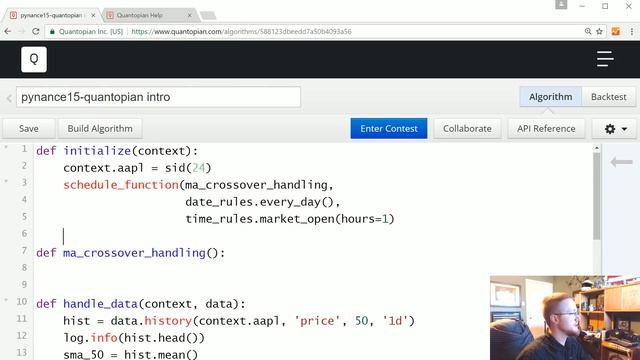Click the code editor vertical scrollbar
The image size is (640, 360).
tap(597, 196)
